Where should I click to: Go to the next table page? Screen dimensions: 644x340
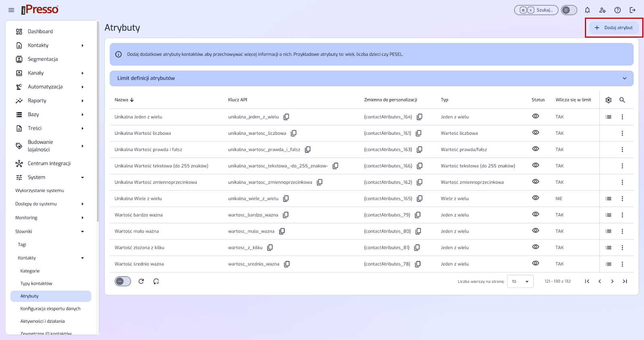click(612, 281)
